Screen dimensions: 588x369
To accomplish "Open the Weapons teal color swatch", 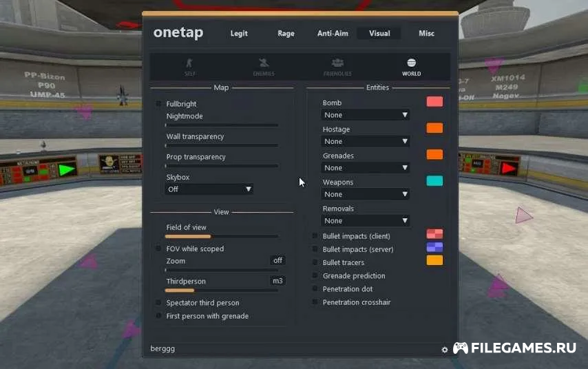I will [434, 181].
